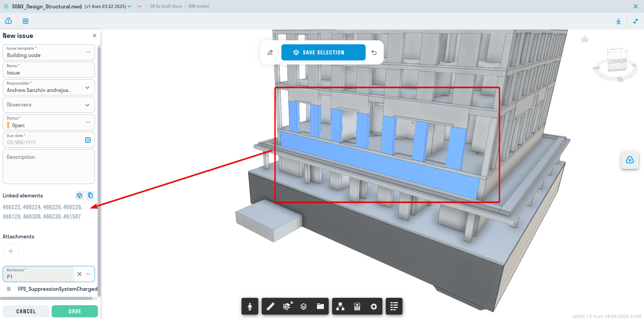Save the new issue
Image resolution: width=644 pixels, height=320 pixels.
click(75, 311)
